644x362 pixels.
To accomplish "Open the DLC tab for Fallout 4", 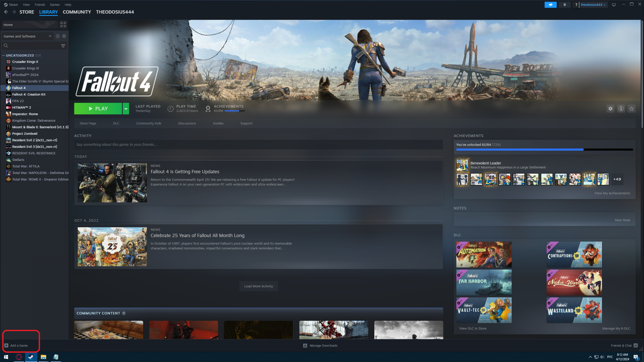I will pos(116,123).
